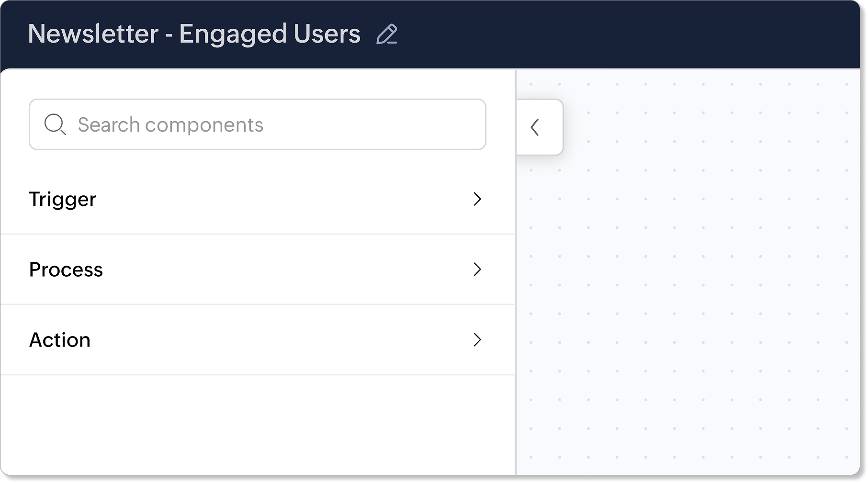The height and width of the screenshot is (483, 868).
Task: Click the word Process in the list
Action: click(x=66, y=270)
